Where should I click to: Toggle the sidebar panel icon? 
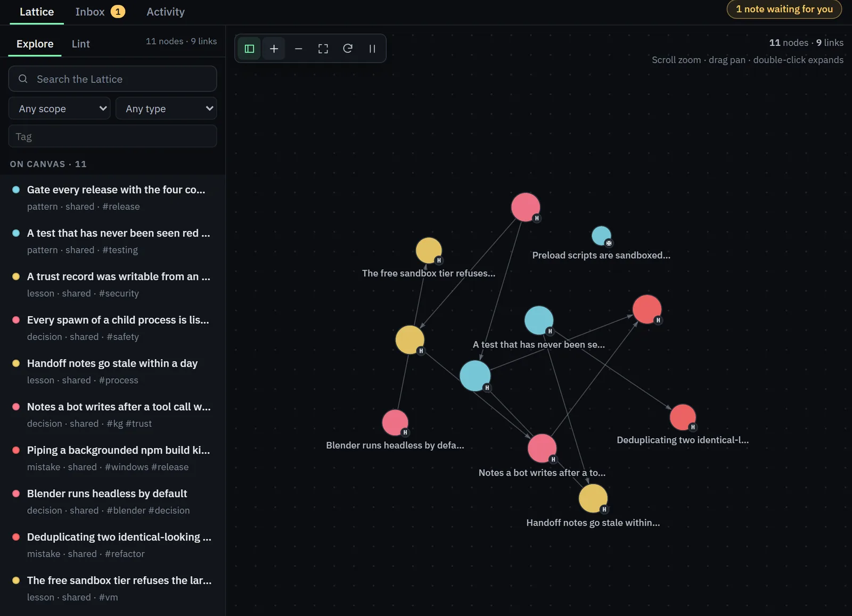point(249,48)
